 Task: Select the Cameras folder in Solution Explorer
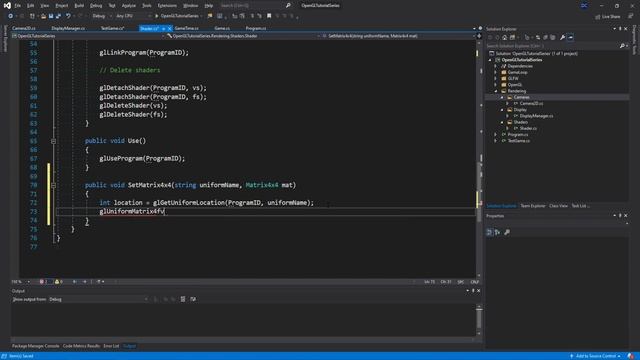[521, 97]
